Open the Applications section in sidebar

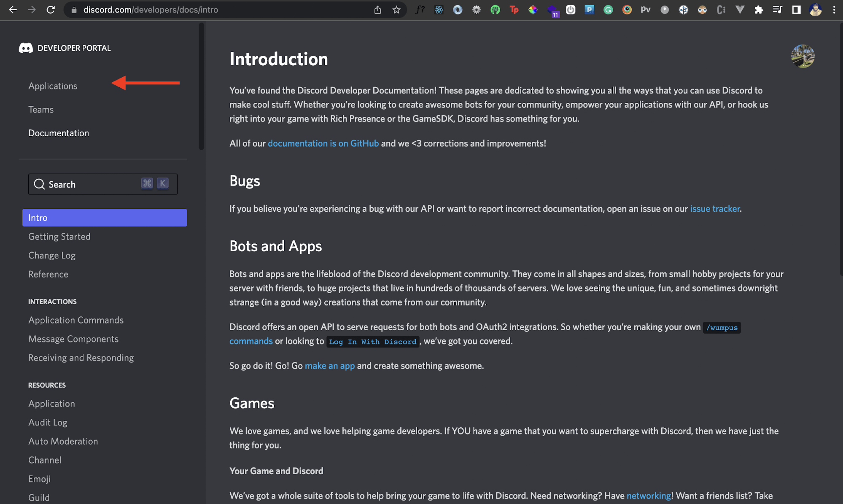pos(53,86)
